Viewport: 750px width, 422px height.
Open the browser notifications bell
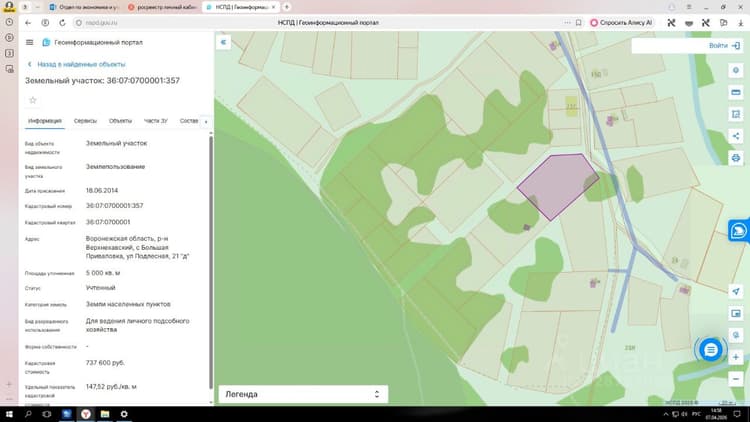672,7
